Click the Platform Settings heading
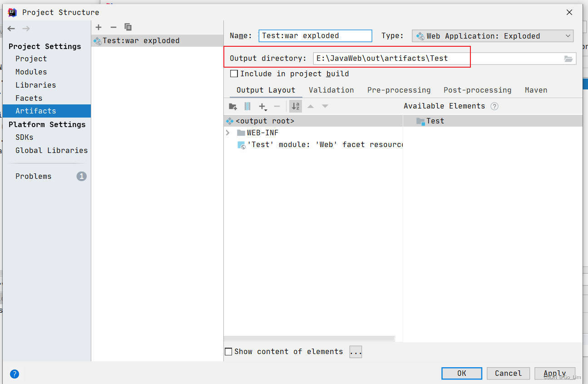The width and height of the screenshot is (588, 384). click(x=47, y=124)
